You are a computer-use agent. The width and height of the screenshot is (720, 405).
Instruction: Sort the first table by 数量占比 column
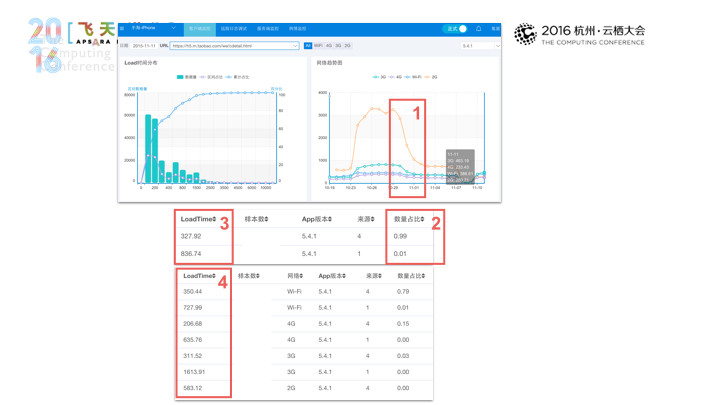(x=409, y=219)
